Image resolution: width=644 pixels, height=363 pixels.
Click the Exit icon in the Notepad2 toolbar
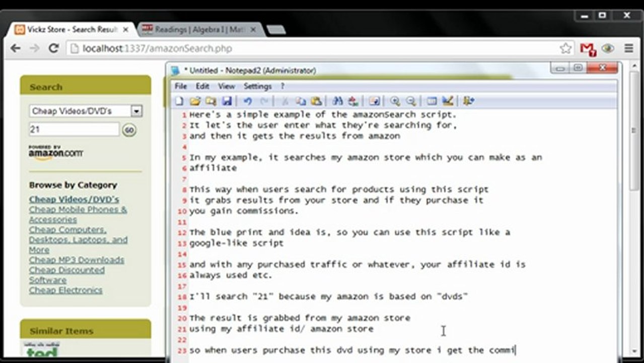pyautogui.click(x=468, y=101)
